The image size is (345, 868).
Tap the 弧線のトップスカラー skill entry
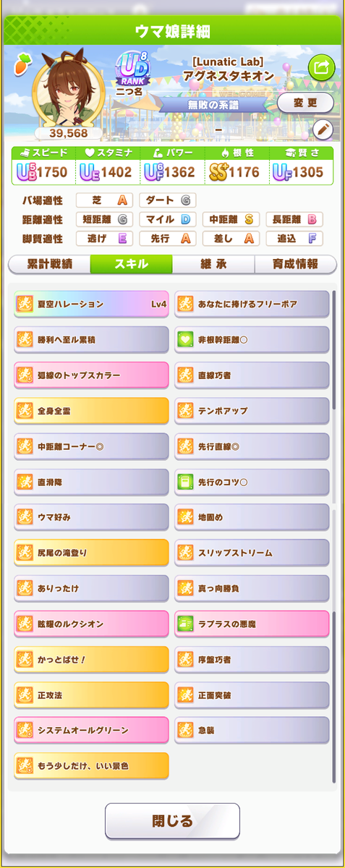91,375
